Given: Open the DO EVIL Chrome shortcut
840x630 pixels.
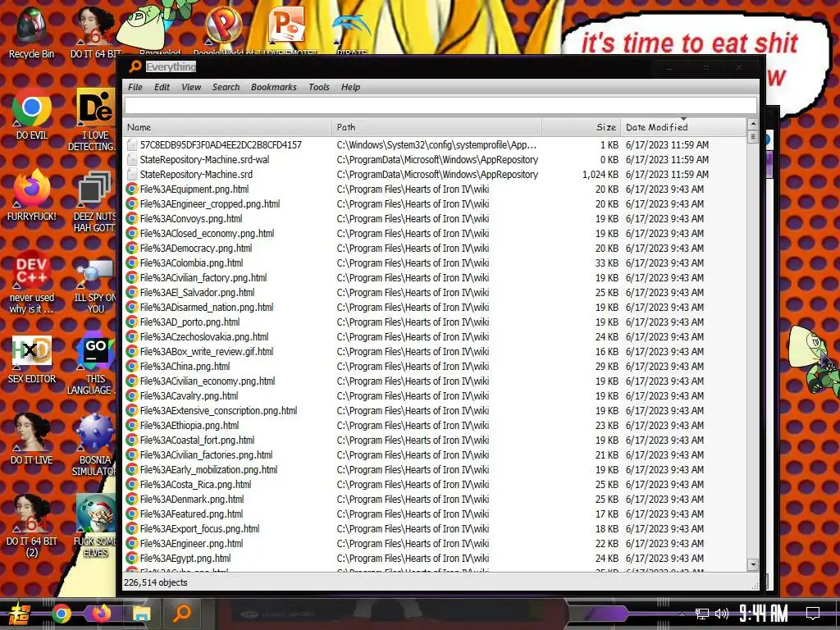Looking at the screenshot, I should 31,115.
